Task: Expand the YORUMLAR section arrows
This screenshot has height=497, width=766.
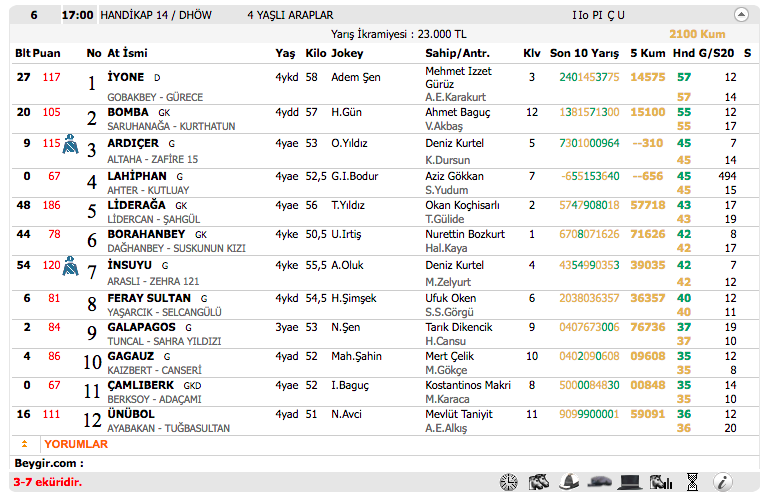Action: [24, 443]
